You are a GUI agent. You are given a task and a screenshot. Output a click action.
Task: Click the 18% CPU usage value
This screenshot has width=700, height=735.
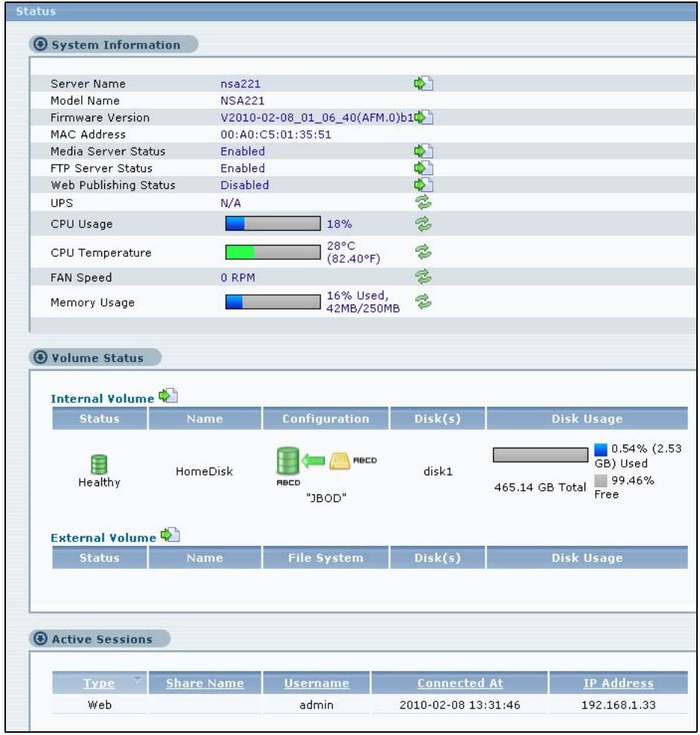coord(340,224)
